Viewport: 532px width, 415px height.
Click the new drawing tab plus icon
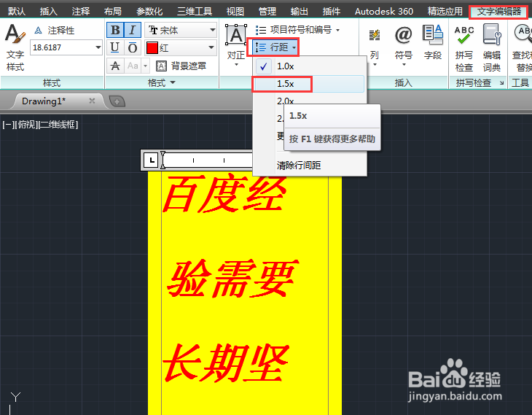(117, 101)
